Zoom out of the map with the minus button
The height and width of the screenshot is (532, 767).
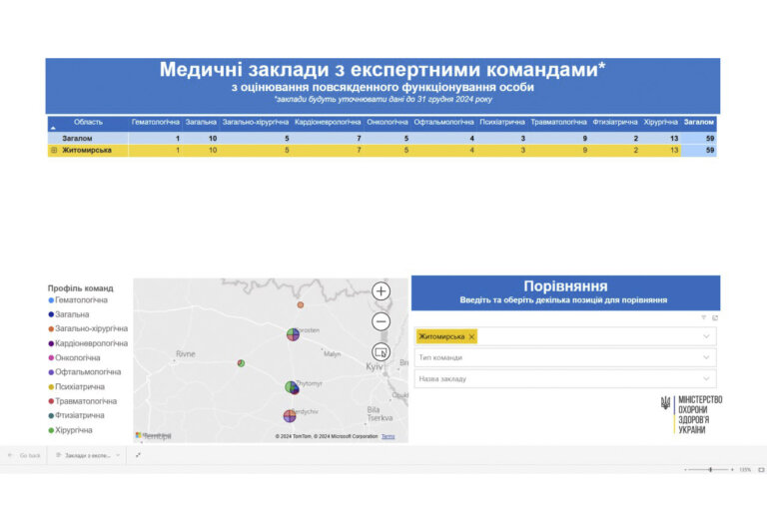(382, 321)
